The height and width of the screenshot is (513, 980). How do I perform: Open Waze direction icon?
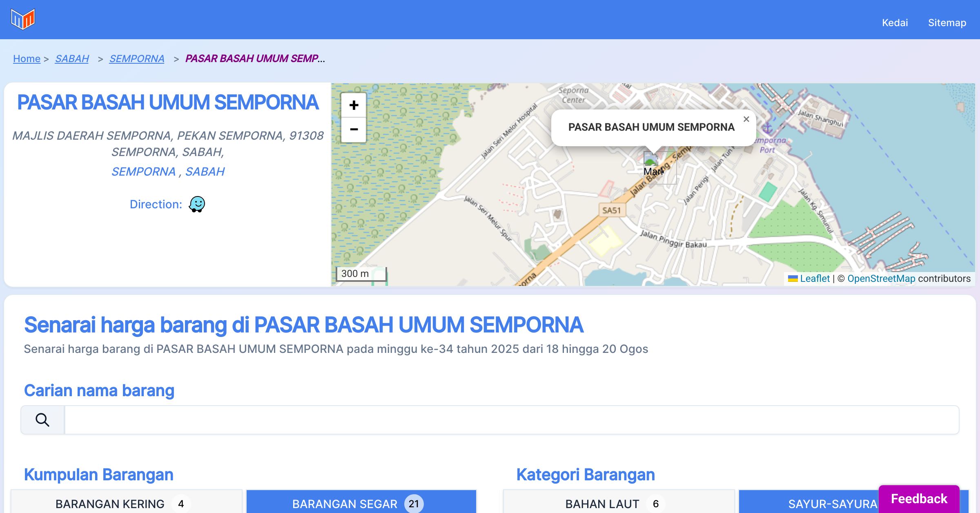[x=197, y=204]
